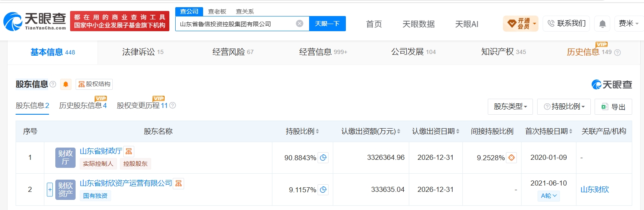Clear the search box text

pyautogui.click(x=299, y=24)
